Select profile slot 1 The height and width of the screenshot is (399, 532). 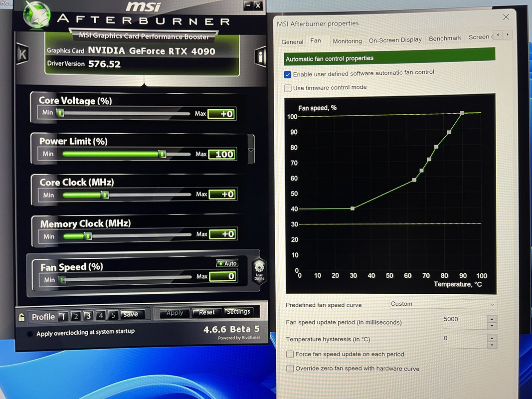[63, 317]
